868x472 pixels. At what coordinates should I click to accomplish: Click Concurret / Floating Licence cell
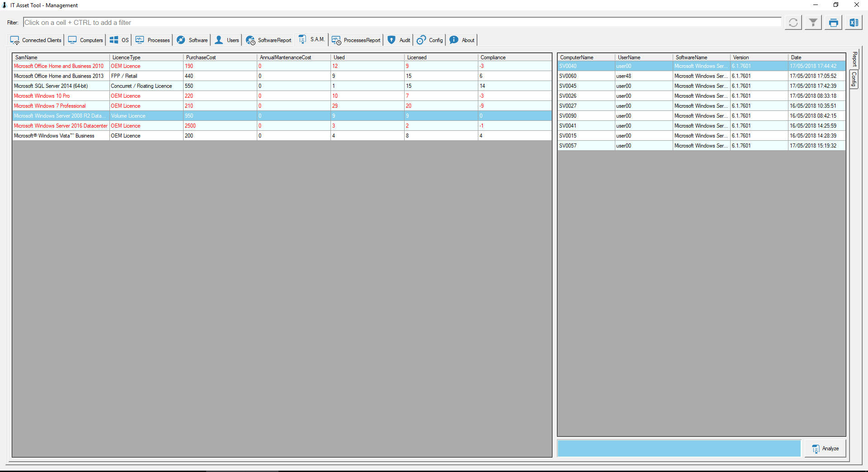[146, 86]
